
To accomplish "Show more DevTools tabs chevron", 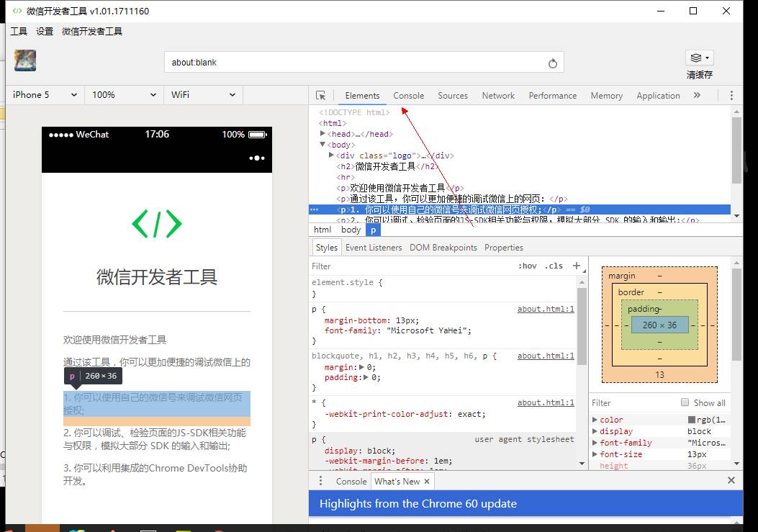I will click(697, 96).
